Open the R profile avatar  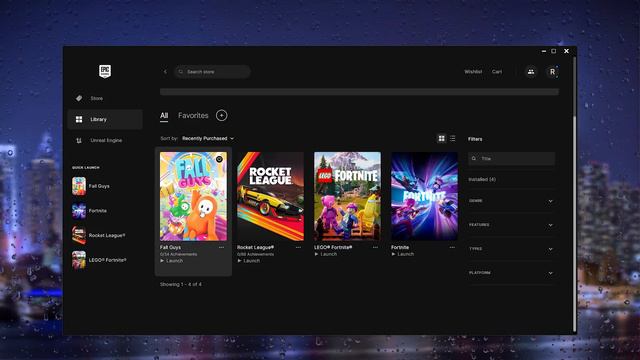click(x=552, y=72)
